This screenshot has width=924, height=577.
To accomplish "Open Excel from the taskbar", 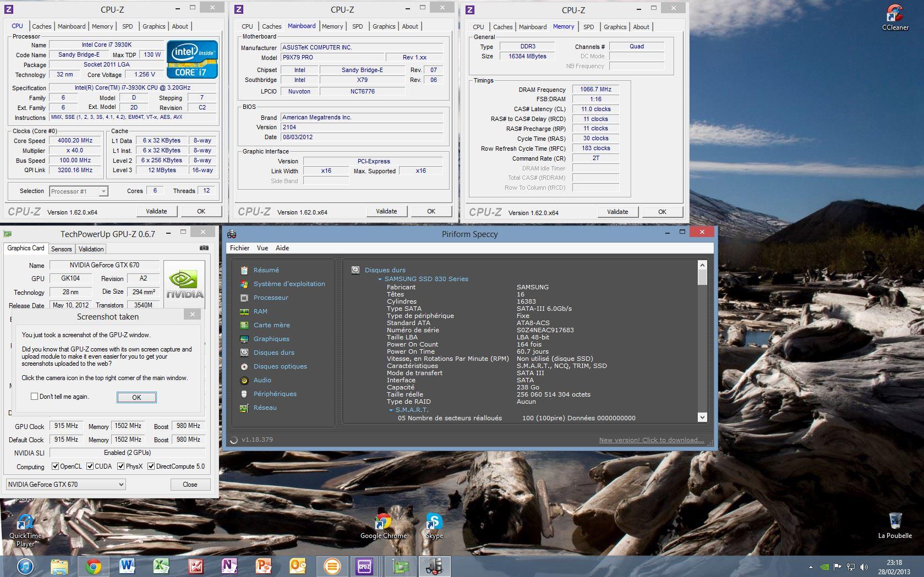I will [161, 567].
